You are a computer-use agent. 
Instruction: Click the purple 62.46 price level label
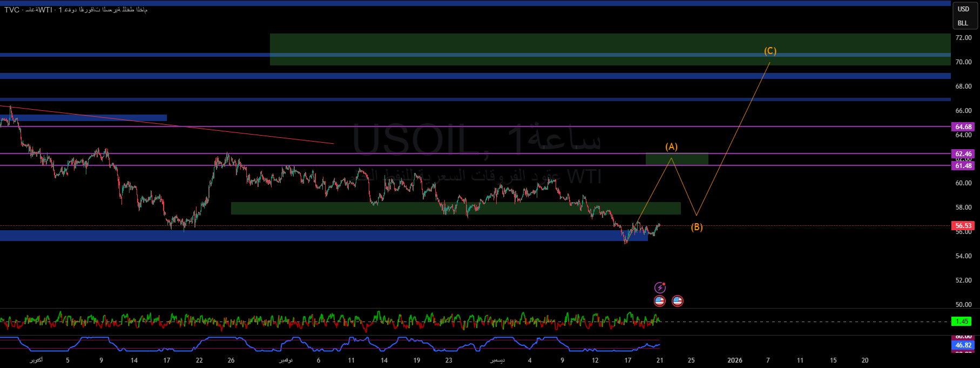(x=963, y=154)
